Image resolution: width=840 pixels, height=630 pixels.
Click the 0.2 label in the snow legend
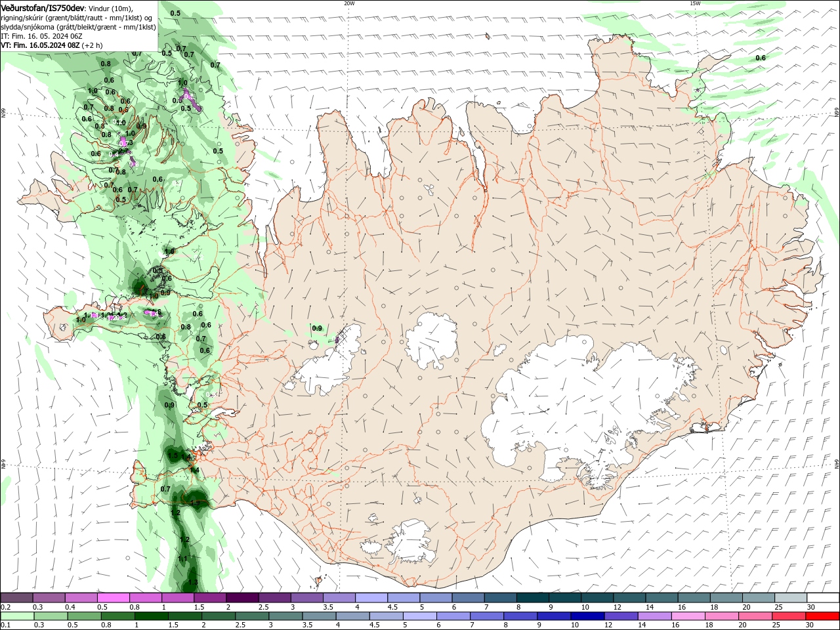point(5,607)
